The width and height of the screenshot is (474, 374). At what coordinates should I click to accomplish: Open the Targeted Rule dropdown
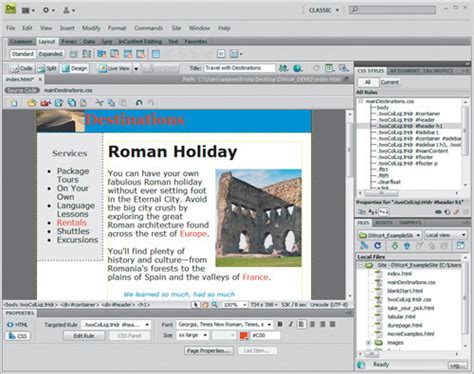coord(116,325)
